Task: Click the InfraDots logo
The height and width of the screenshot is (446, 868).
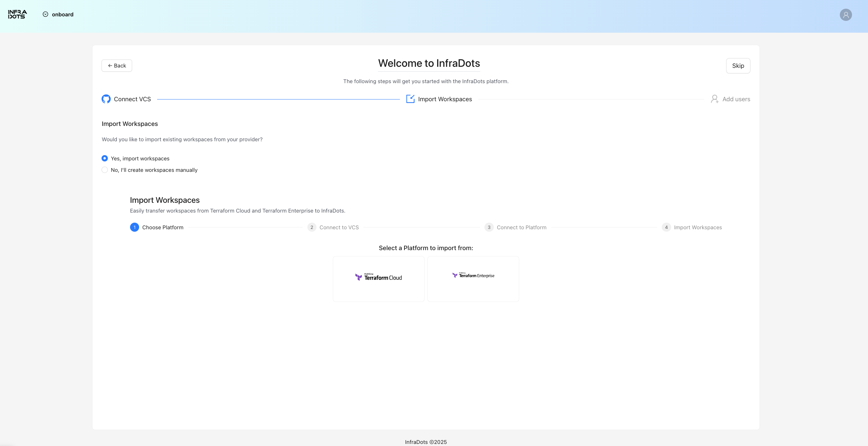Action: pyautogui.click(x=17, y=14)
